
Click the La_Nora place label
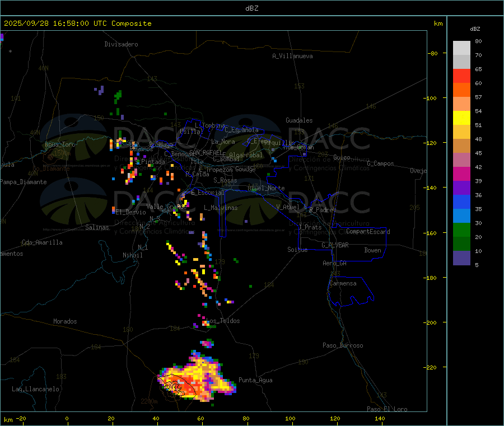[223, 142]
